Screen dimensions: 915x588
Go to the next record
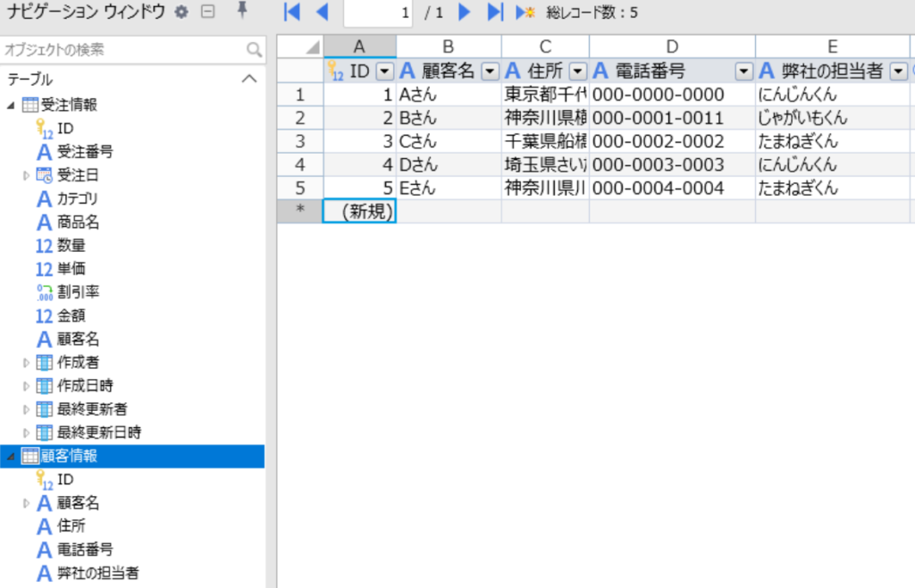(464, 12)
